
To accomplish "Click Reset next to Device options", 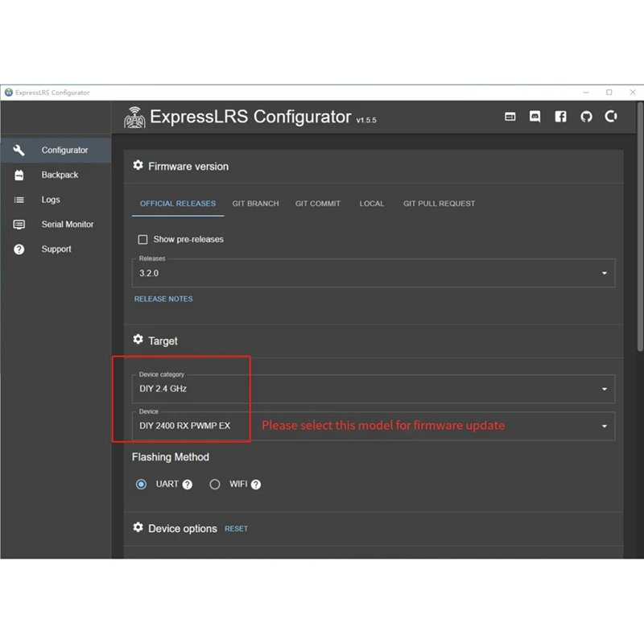I will pos(236,529).
